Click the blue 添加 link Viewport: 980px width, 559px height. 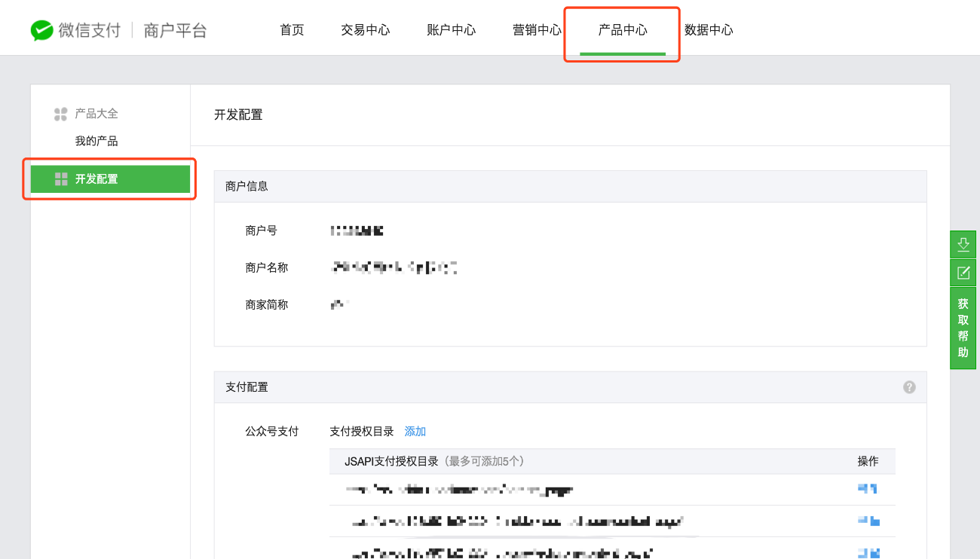pos(415,432)
